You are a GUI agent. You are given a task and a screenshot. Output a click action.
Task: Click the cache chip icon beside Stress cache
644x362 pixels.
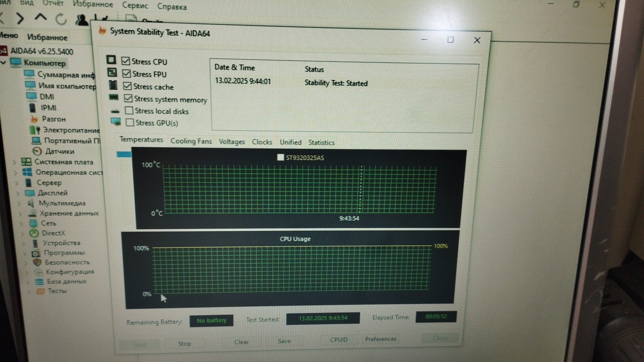(113, 85)
